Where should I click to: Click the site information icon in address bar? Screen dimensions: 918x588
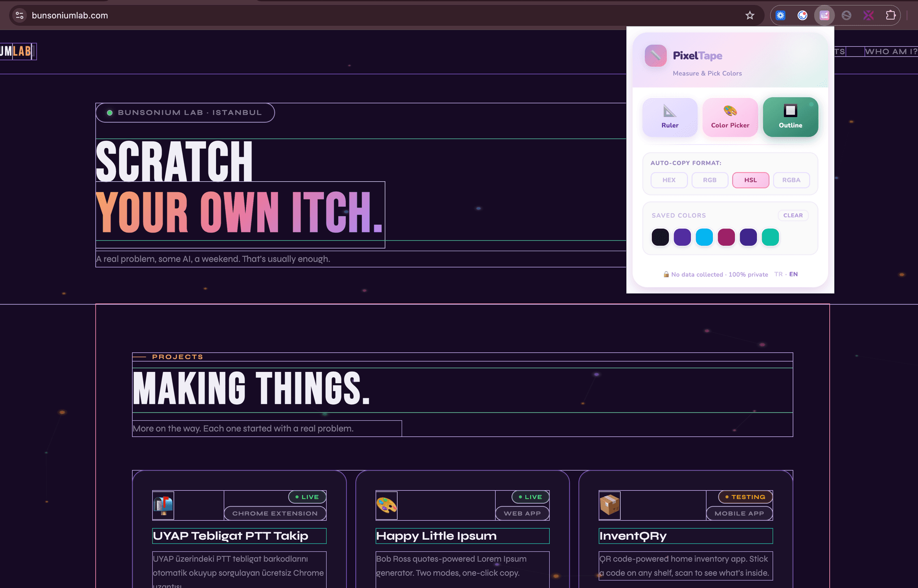(20, 15)
